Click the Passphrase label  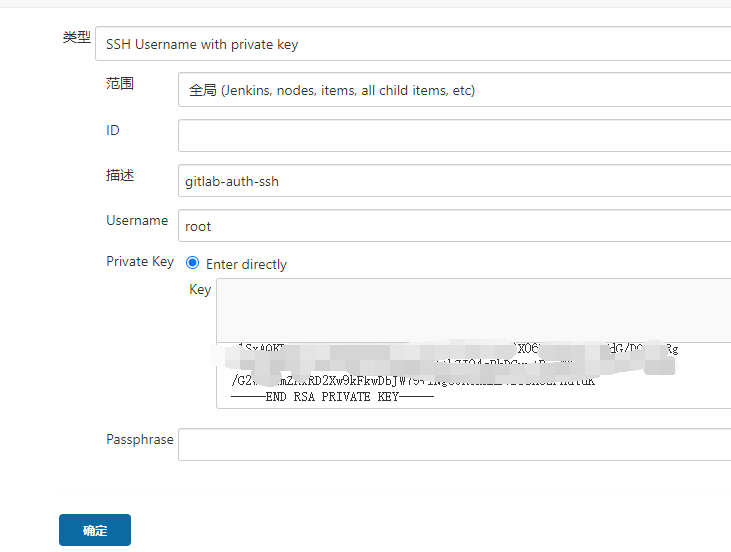point(140,440)
